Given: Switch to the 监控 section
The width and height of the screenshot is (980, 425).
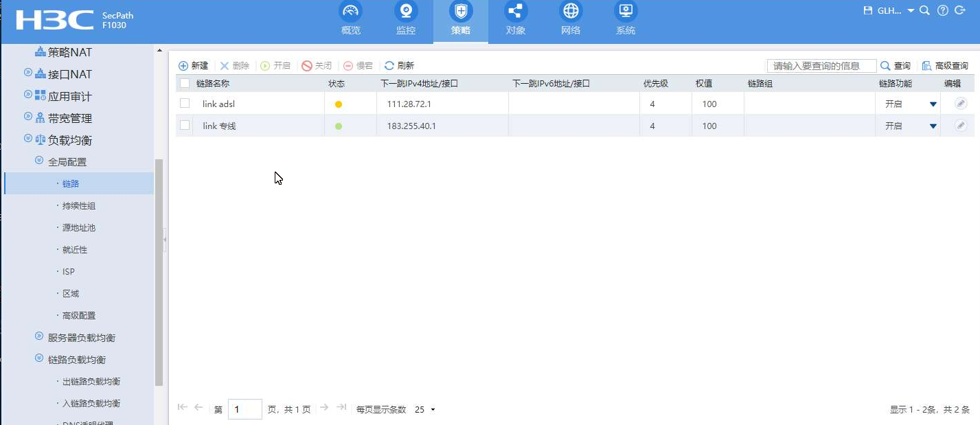Looking at the screenshot, I should pyautogui.click(x=406, y=19).
